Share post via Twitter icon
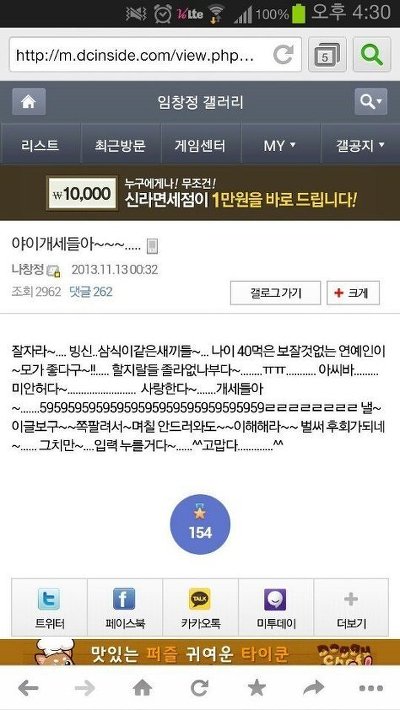This screenshot has width=400, height=710. [49, 608]
